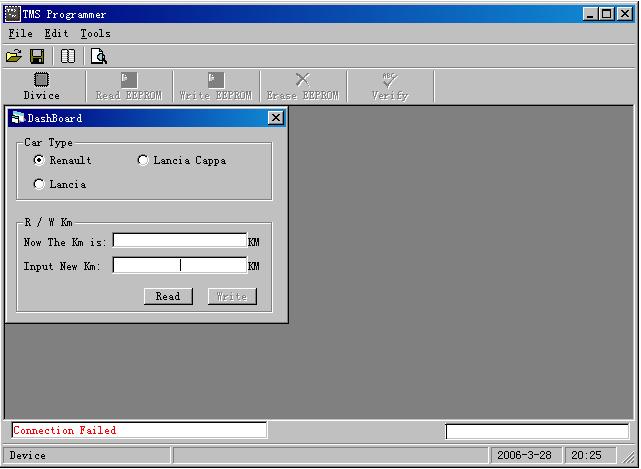This screenshot has height=469, width=641.
Task: Click the Verify toolbar button
Action: coord(390,86)
